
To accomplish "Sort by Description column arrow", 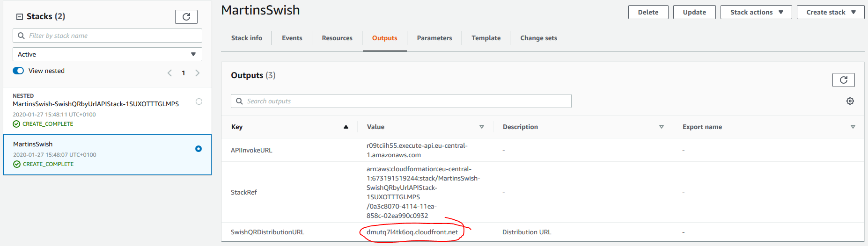I will [662, 127].
